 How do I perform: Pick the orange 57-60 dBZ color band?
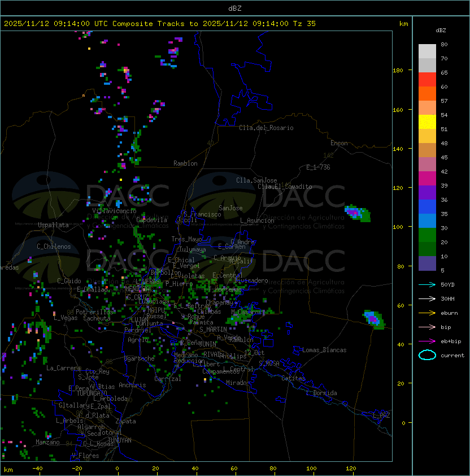tap(427, 94)
